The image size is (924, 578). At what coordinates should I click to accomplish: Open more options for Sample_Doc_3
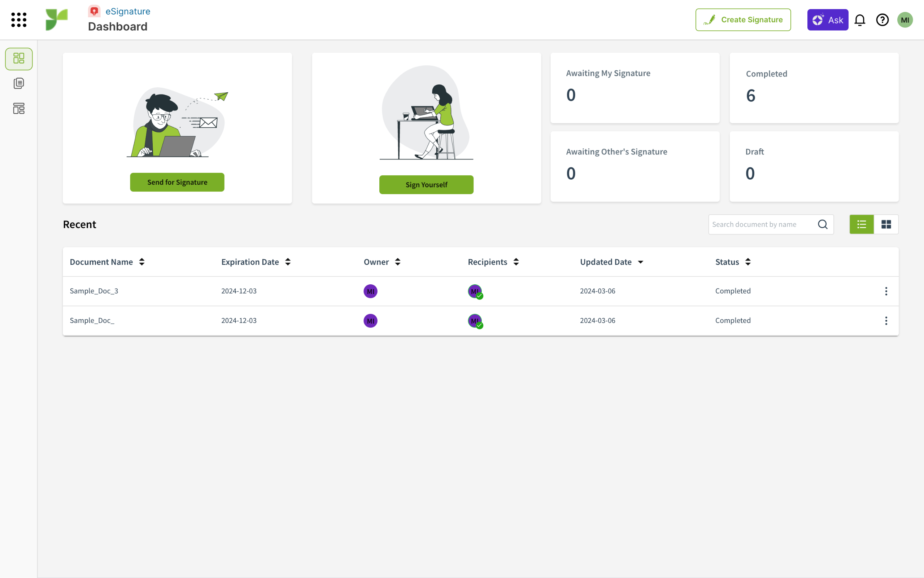click(886, 291)
